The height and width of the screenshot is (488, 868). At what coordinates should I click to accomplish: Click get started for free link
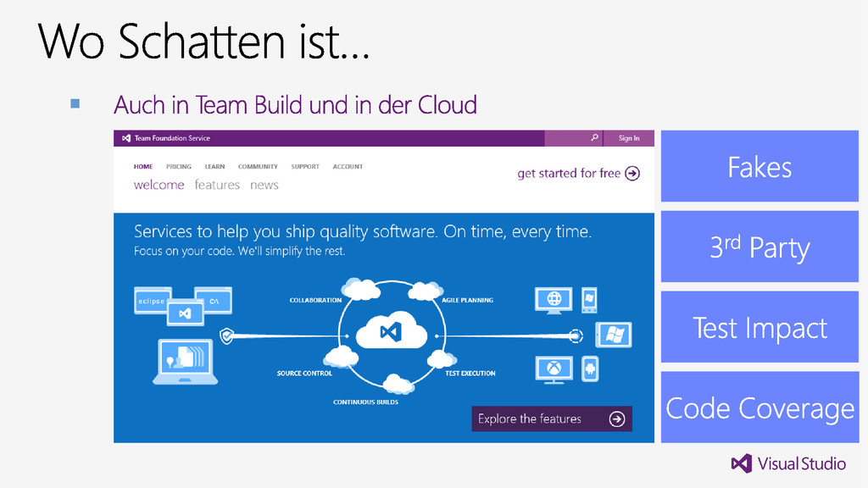[x=569, y=173]
